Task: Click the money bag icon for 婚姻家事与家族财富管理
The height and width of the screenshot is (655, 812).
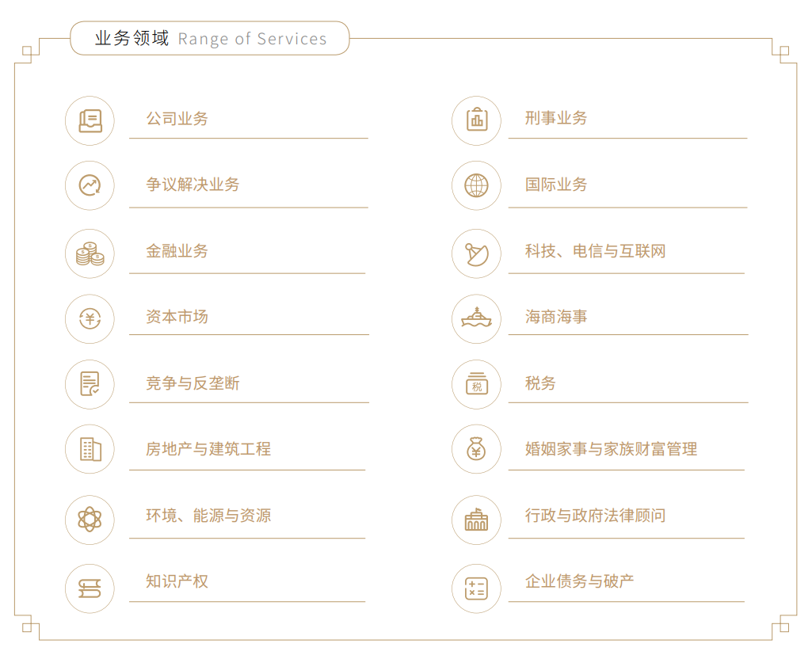Action: point(475,449)
